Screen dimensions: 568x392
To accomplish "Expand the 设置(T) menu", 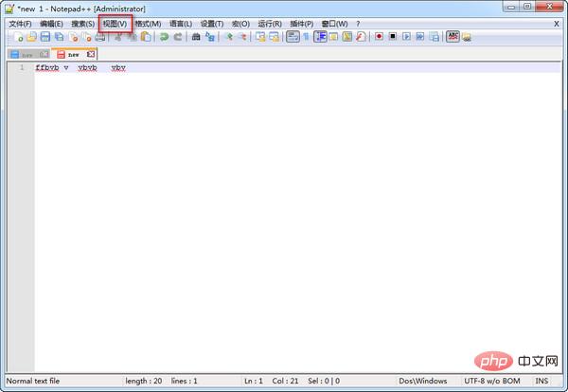I will click(212, 23).
